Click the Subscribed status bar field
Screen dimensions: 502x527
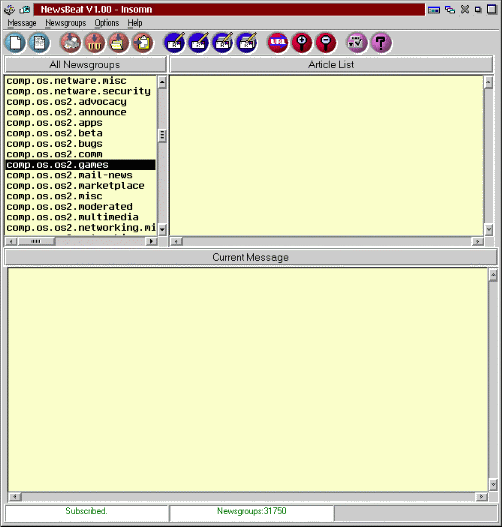[x=86, y=512]
